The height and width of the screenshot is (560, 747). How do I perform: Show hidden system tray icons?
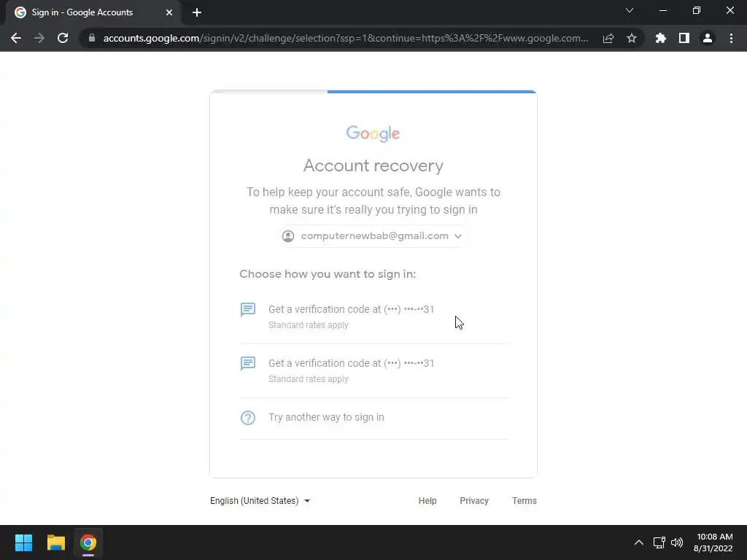point(639,542)
